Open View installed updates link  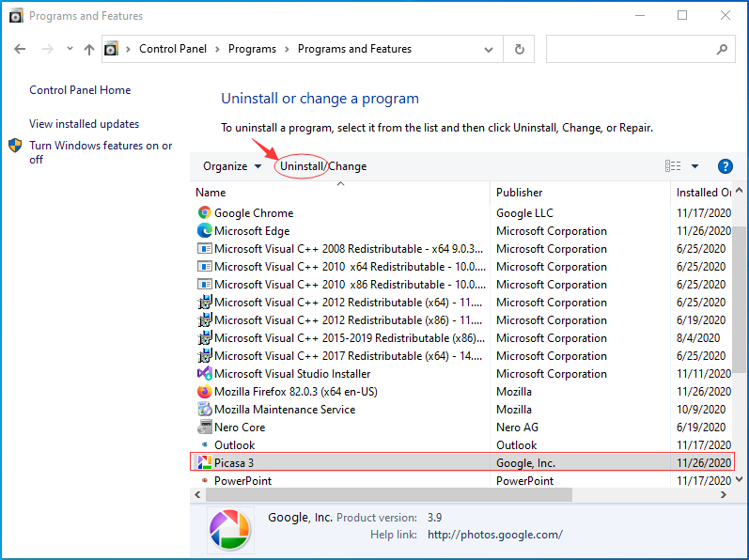84,124
